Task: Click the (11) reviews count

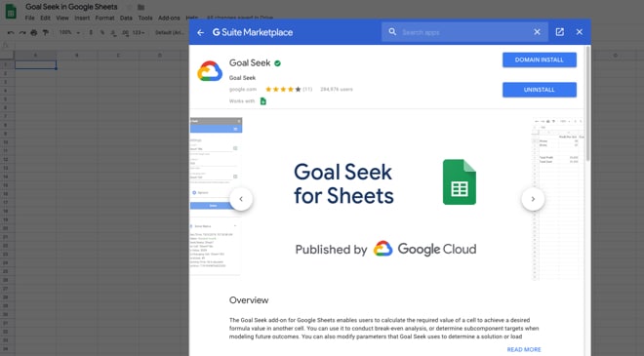Action: pyautogui.click(x=307, y=89)
